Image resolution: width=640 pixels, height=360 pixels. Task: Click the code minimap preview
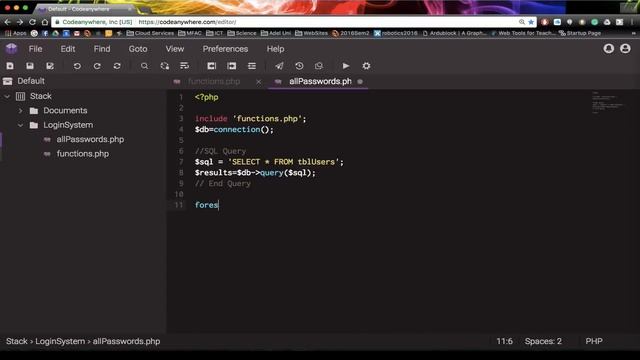608,102
